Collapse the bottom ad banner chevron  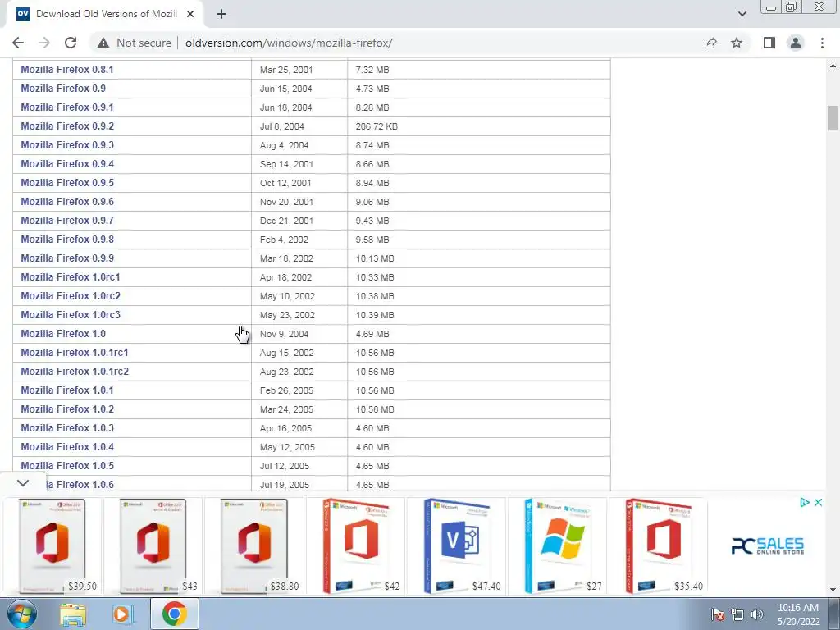pyautogui.click(x=22, y=483)
